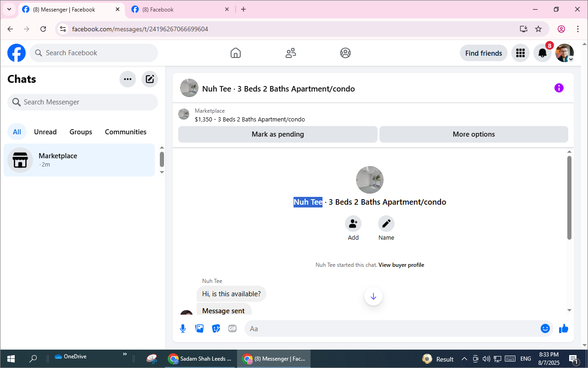The width and height of the screenshot is (588, 368).
Task: Click the facebook.com address bar URL
Action: point(140,29)
